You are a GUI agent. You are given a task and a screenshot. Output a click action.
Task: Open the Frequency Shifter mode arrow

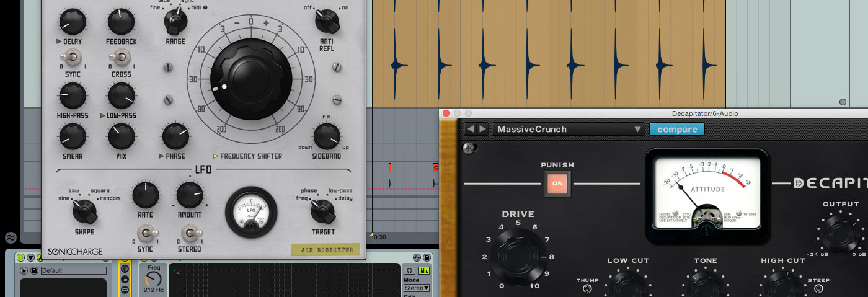[x=216, y=156]
